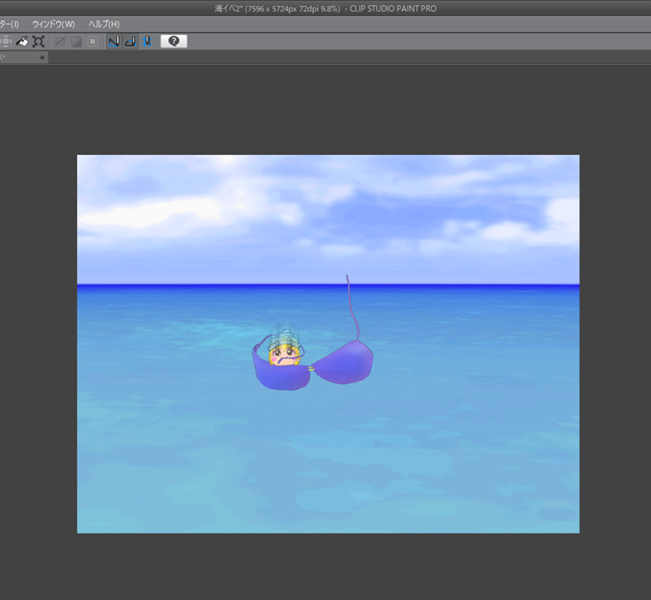Click the Fill paint bucket icon
This screenshot has width=651, height=600.
pos(22,42)
